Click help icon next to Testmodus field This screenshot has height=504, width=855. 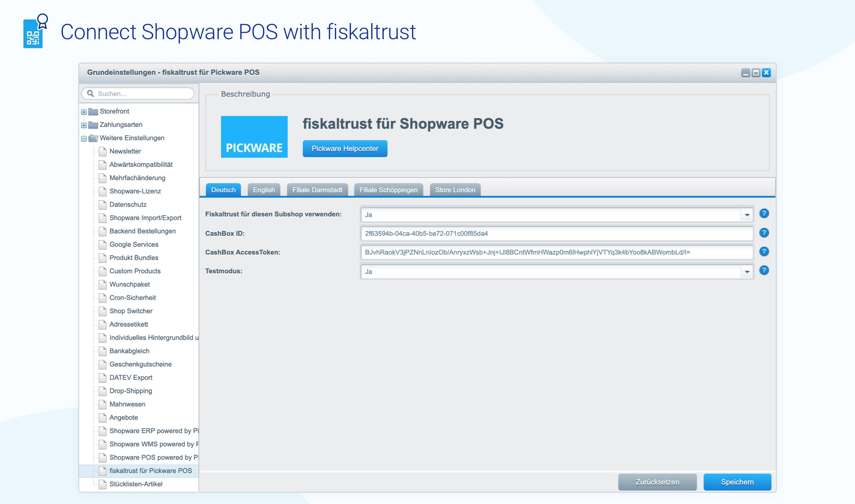(x=764, y=271)
